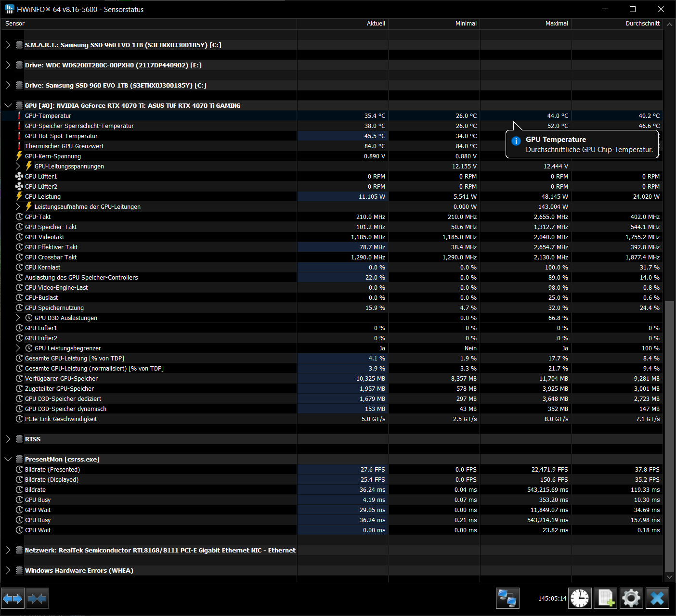Click the collapse columns arrows button
Screen dimensions: 676x616
pyautogui.click(x=37, y=599)
